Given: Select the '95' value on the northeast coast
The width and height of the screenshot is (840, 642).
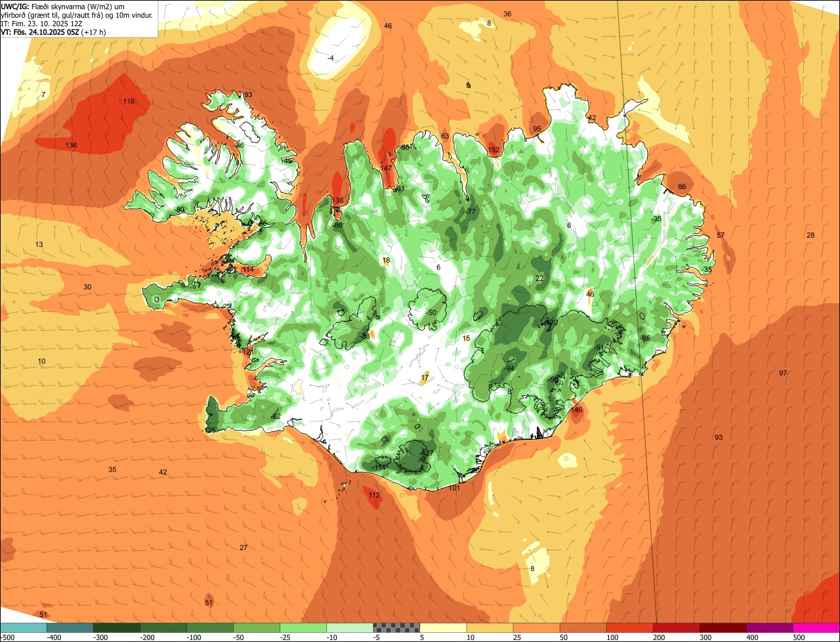Looking at the screenshot, I should pyautogui.click(x=537, y=129).
